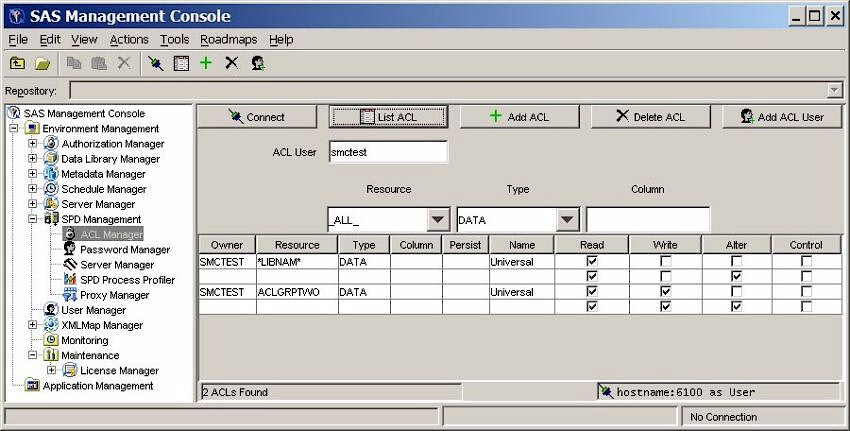Toggle Control checkbox in ACLGRPTWO row
Image resolution: width=850 pixels, height=431 pixels.
point(806,292)
